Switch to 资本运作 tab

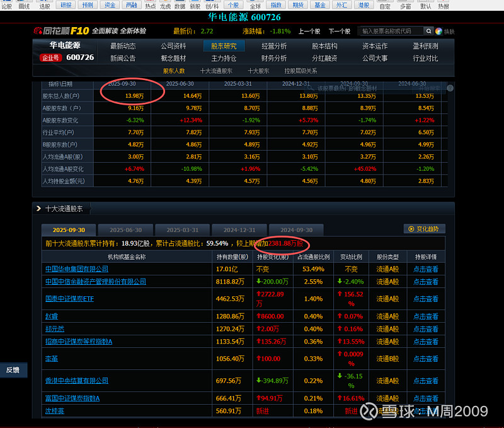(x=375, y=46)
